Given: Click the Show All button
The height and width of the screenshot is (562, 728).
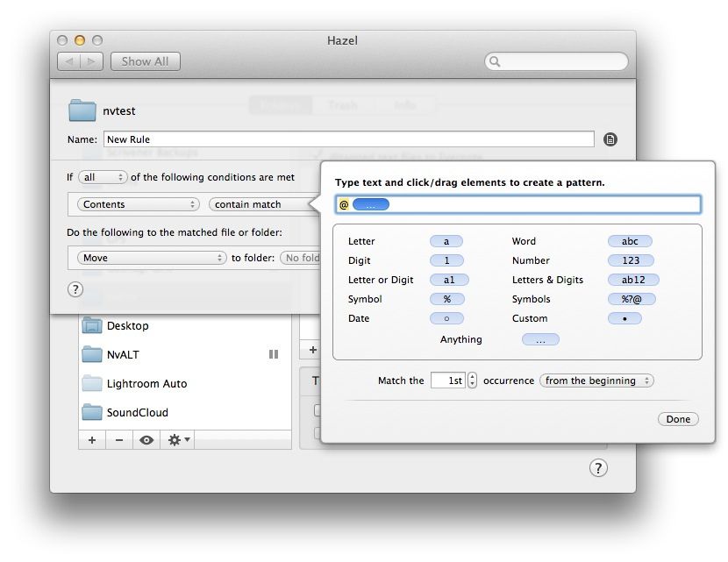Looking at the screenshot, I should point(145,61).
